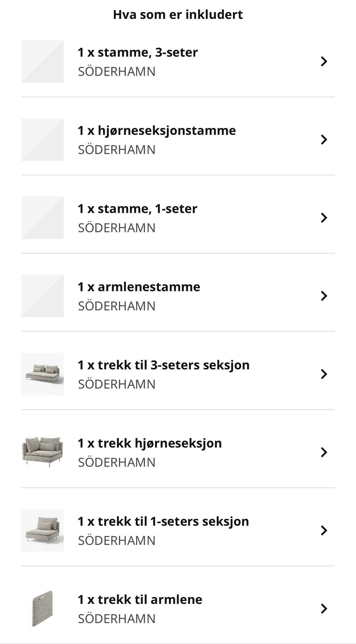Click the armrest cover product image

pyautogui.click(x=42, y=609)
